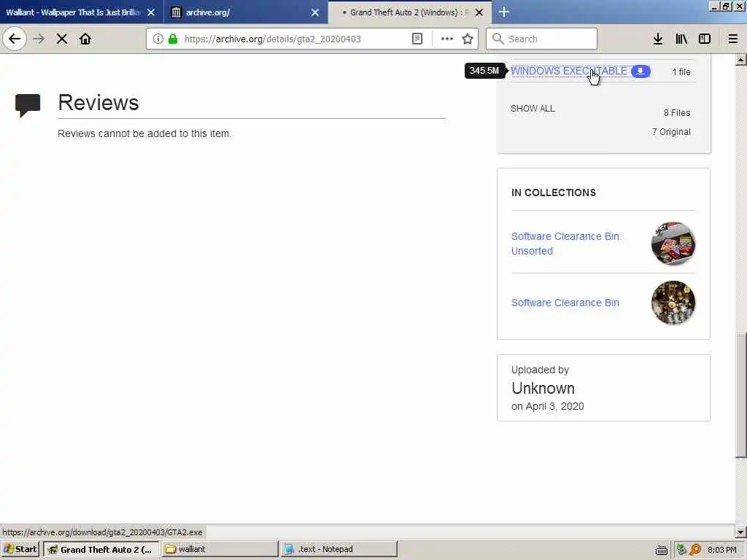Switch to the Walliant wallpaper tab
The height and width of the screenshot is (560, 747).
tap(74, 12)
